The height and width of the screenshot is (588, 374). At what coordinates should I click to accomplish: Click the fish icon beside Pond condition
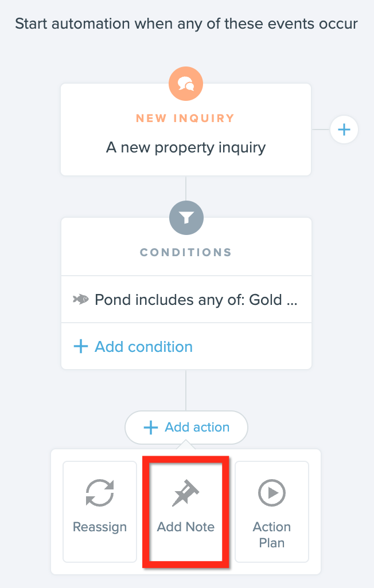(x=80, y=299)
